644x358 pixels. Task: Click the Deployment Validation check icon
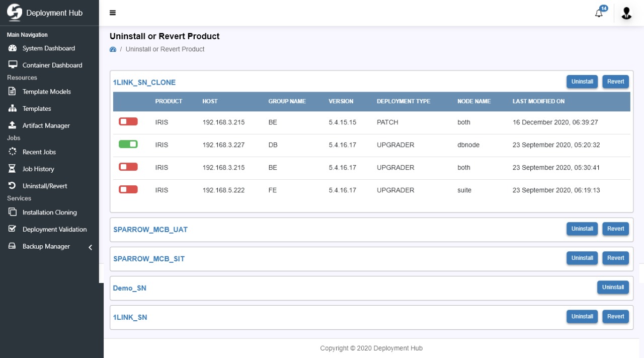13,229
